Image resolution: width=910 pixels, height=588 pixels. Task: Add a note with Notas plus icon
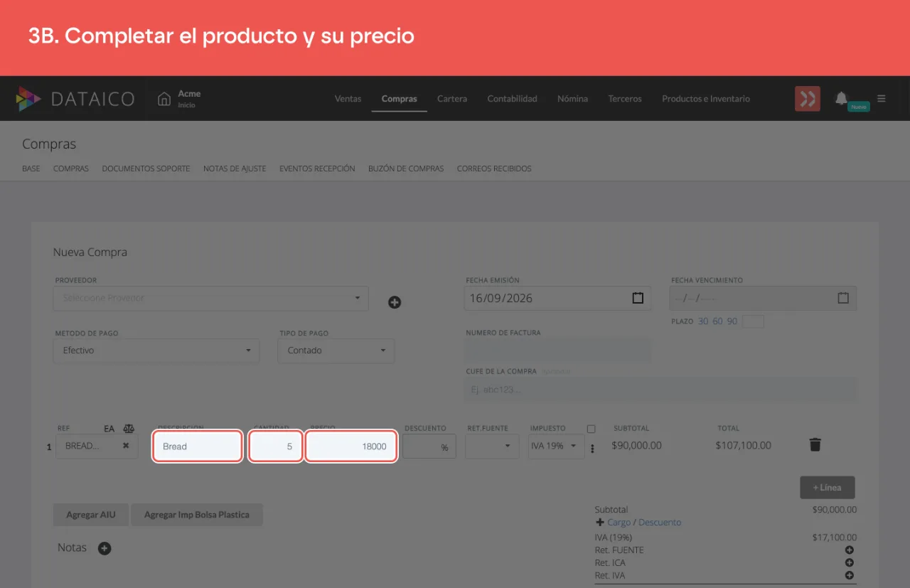click(x=105, y=548)
